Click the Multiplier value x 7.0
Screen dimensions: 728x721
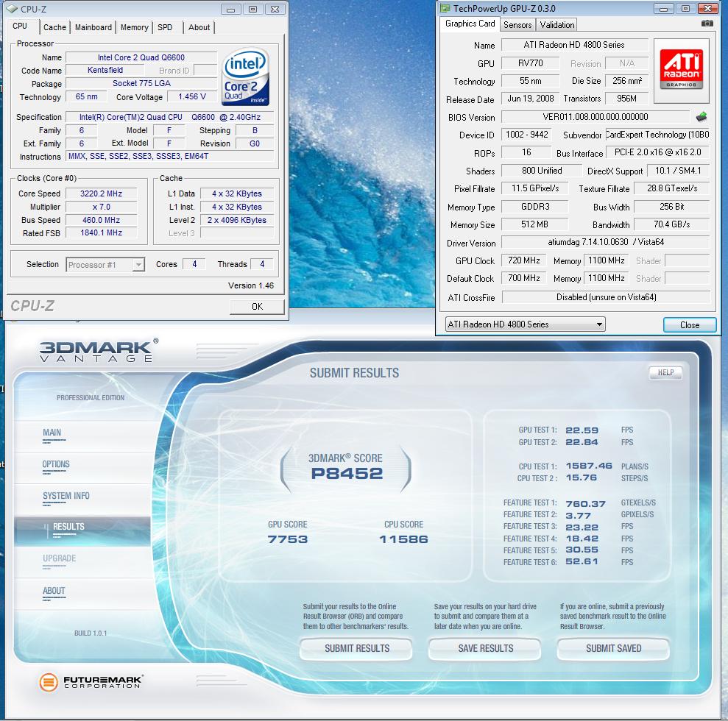102,207
